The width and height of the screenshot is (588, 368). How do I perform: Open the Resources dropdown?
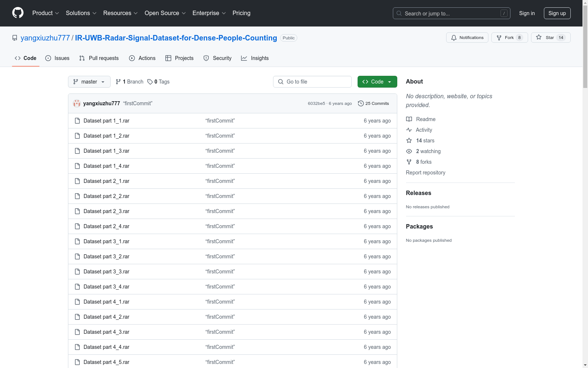click(121, 13)
